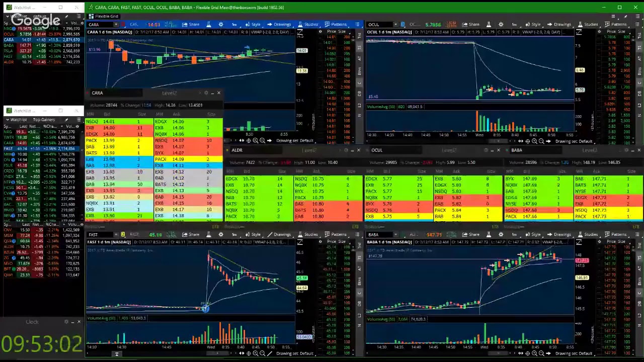The width and height of the screenshot is (644, 362).
Task: Open the Studies menu on FAST chart
Action: (x=308, y=234)
